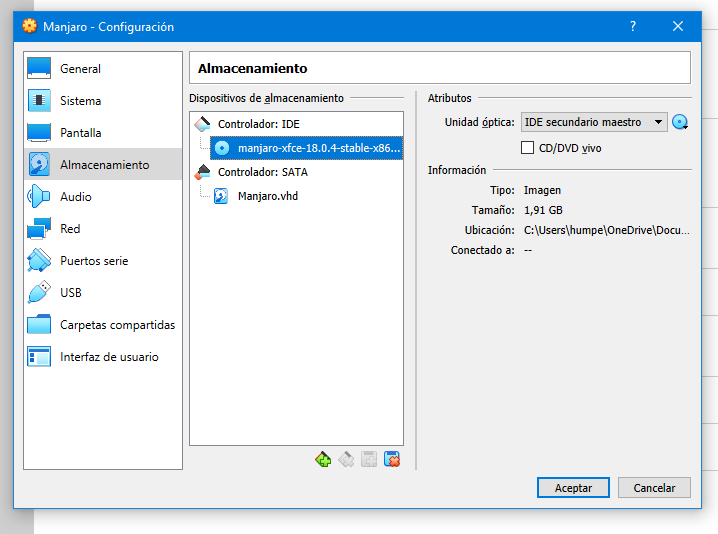The width and height of the screenshot is (718, 534).
Task: Click the Aceptar button
Action: (x=573, y=488)
